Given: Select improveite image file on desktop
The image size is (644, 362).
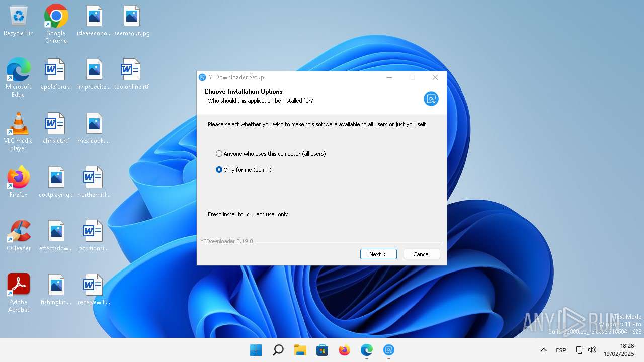Looking at the screenshot, I should click(94, 74).
